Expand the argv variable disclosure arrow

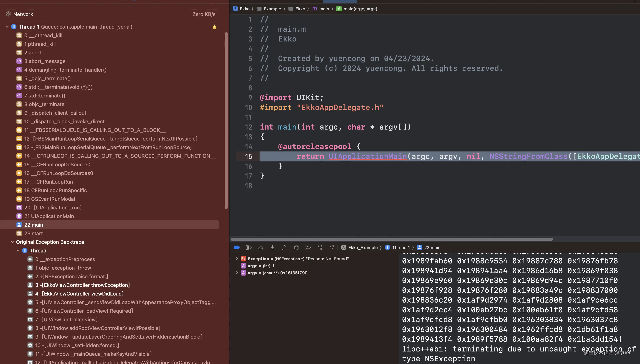[236, 273]
